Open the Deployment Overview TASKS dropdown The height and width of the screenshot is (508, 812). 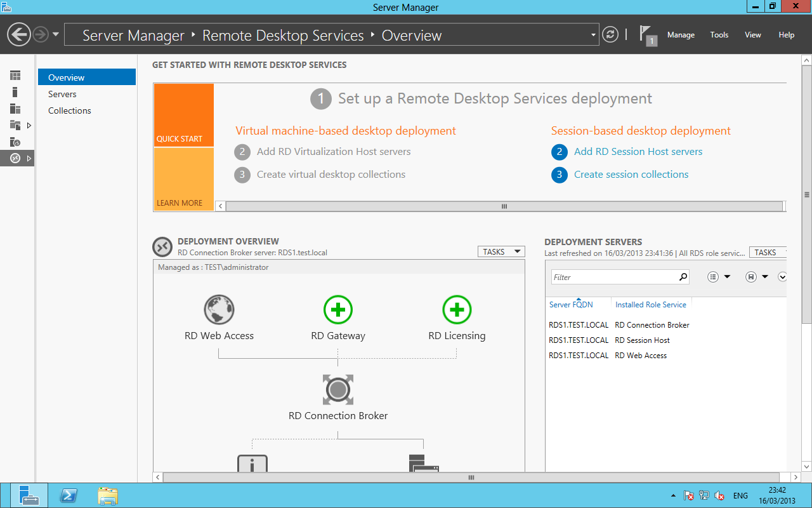[501, 252]
